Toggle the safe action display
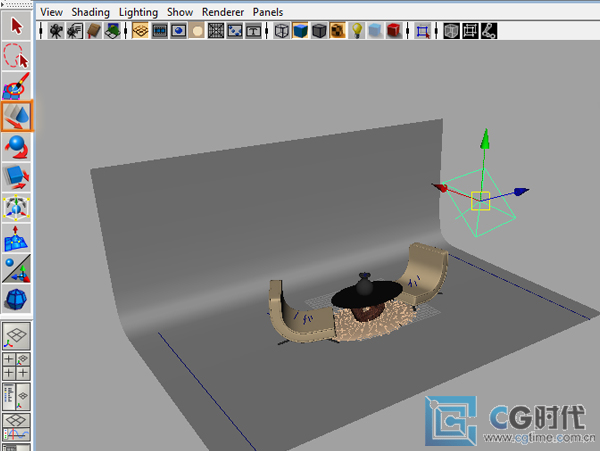This screenshot has width=600, height=451. click(x=235, y=31)
